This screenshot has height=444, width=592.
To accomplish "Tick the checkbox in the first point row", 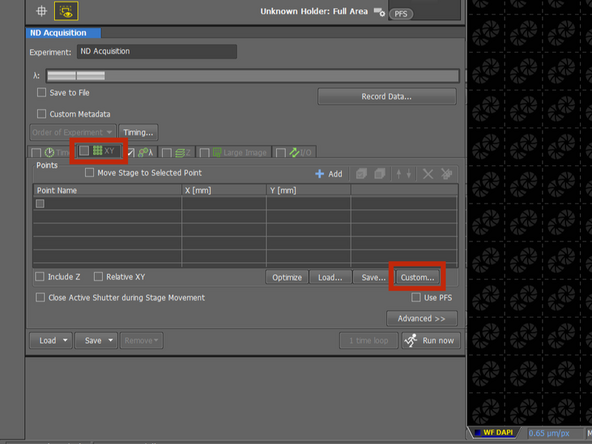I will pyautogui.click(x=40, y=204).
